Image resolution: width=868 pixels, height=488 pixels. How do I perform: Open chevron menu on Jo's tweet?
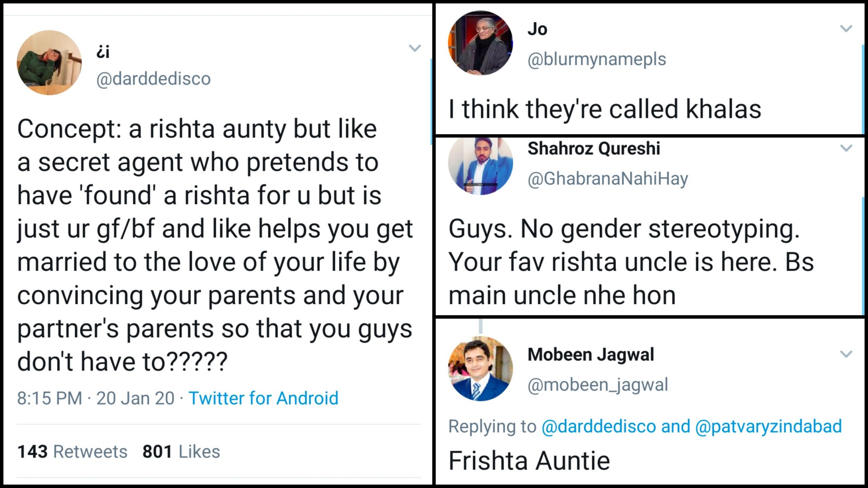(x=846, y=28)
